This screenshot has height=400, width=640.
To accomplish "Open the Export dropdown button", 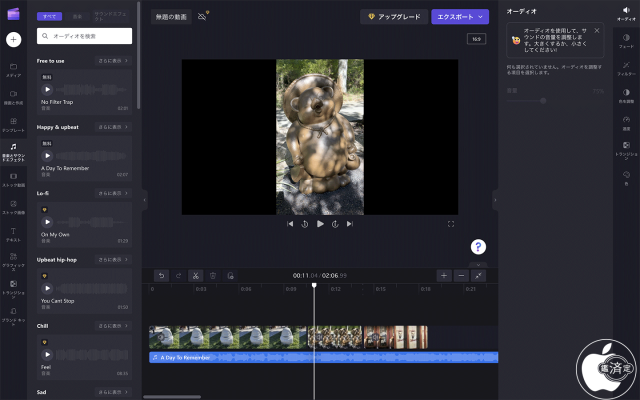I will click(460, 17).
